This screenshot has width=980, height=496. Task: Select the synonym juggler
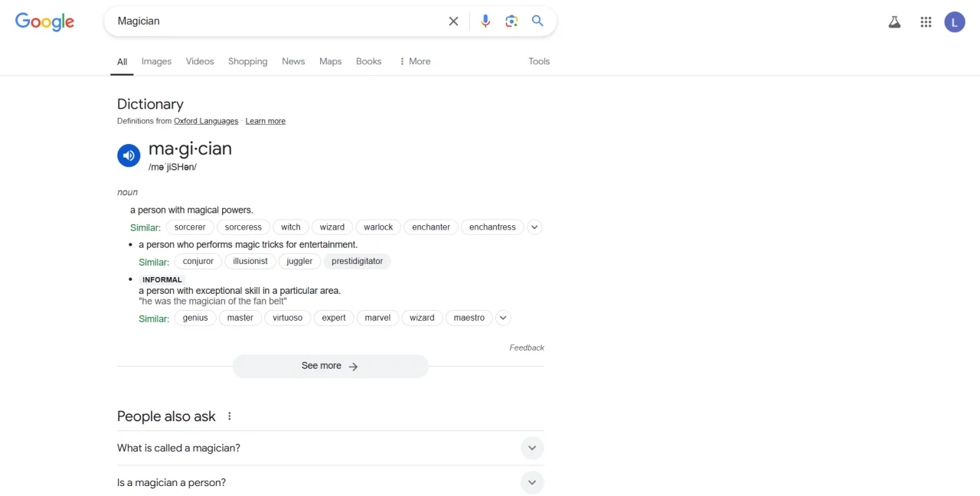[x=299, y=261]
